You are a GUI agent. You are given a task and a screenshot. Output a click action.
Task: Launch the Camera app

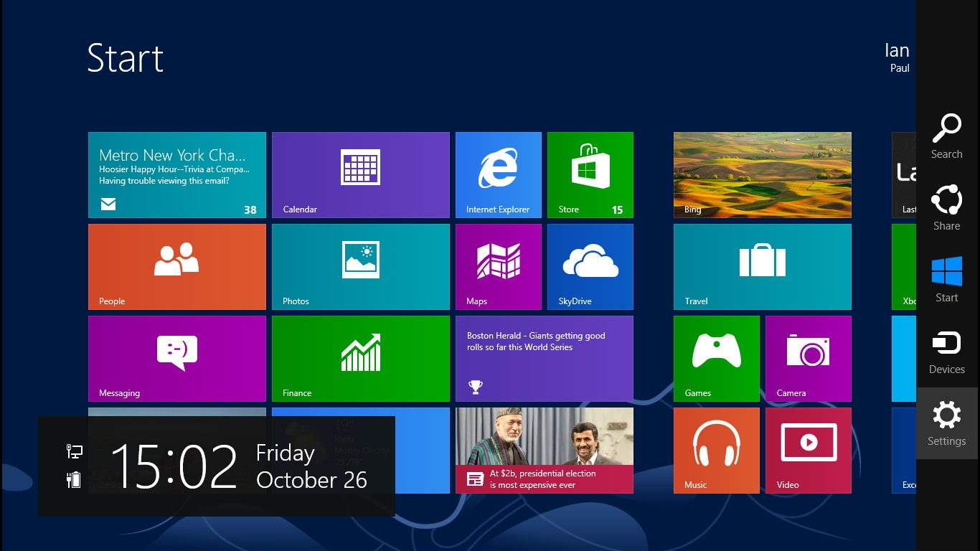tap(808, 358)
